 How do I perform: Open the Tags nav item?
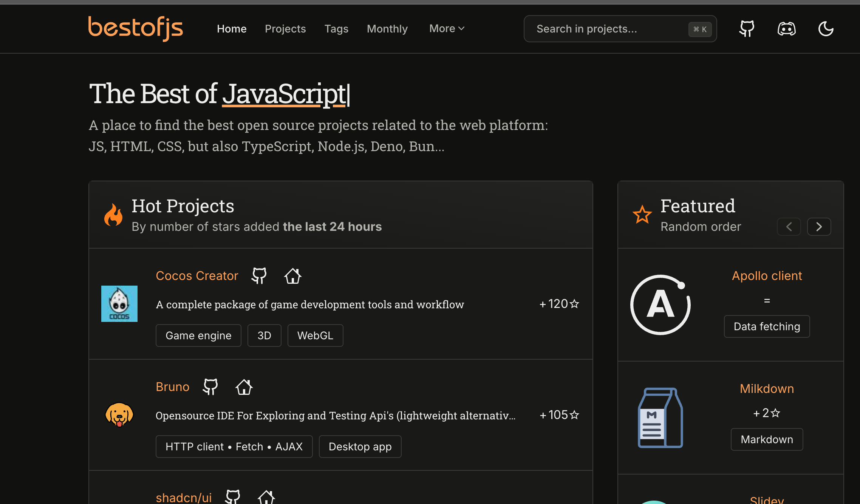pos(336,29)
